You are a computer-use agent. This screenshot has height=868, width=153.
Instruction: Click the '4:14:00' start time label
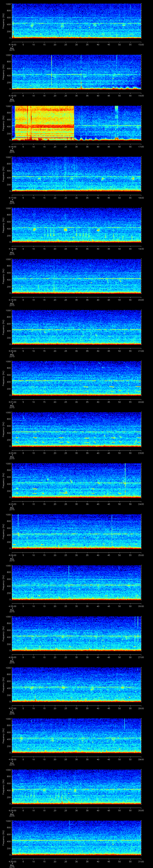pyautogui.click(x=12, y=44)
